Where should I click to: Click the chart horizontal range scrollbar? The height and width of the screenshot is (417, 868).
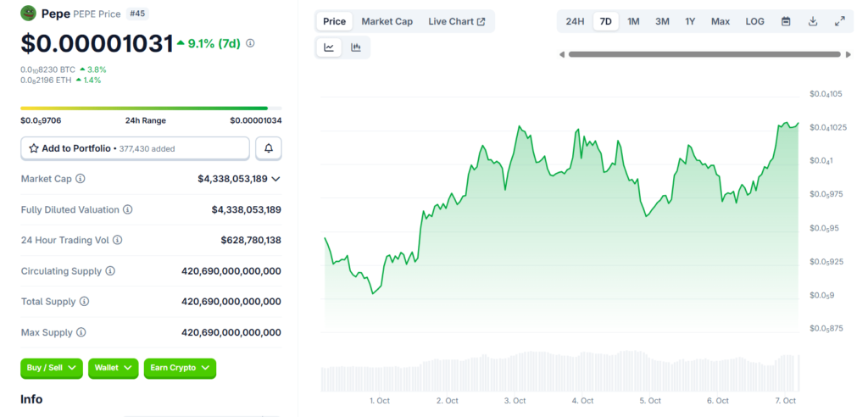point(705,54)
